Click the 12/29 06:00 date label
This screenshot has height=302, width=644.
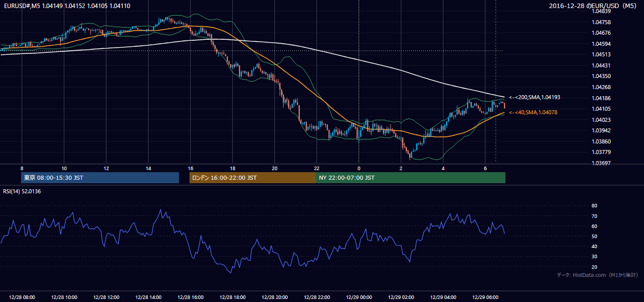pyautogui.click(x=485, y=297)
